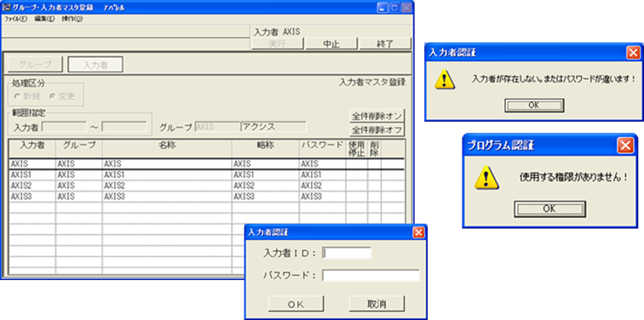
Task: Click the AXIS1 cell in パスワード column
Action: tap(322, 175)
